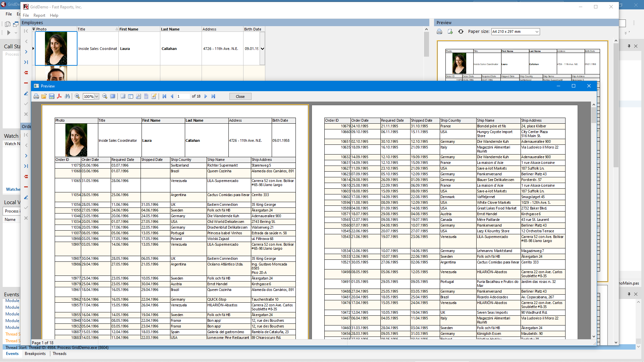Toggle report outline panel
The width and height of the screenshot is (644, 362).
[123, 97]
